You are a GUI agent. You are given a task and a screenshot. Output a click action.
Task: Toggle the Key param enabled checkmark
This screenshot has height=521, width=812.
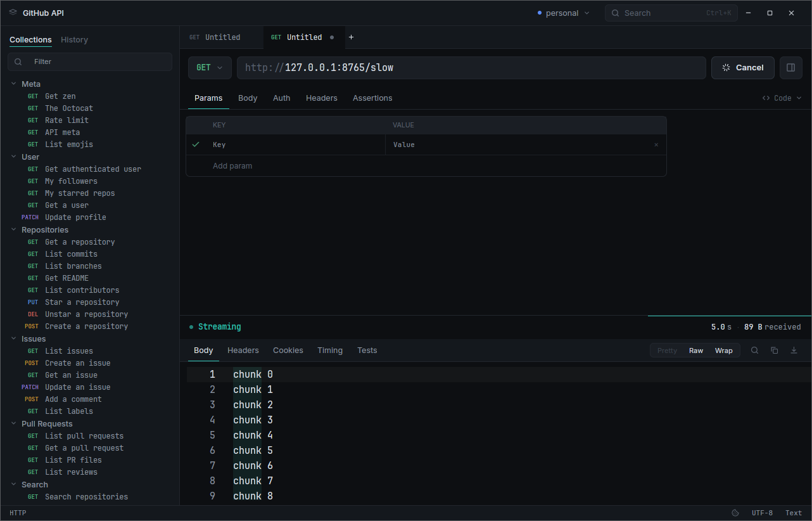196,145
